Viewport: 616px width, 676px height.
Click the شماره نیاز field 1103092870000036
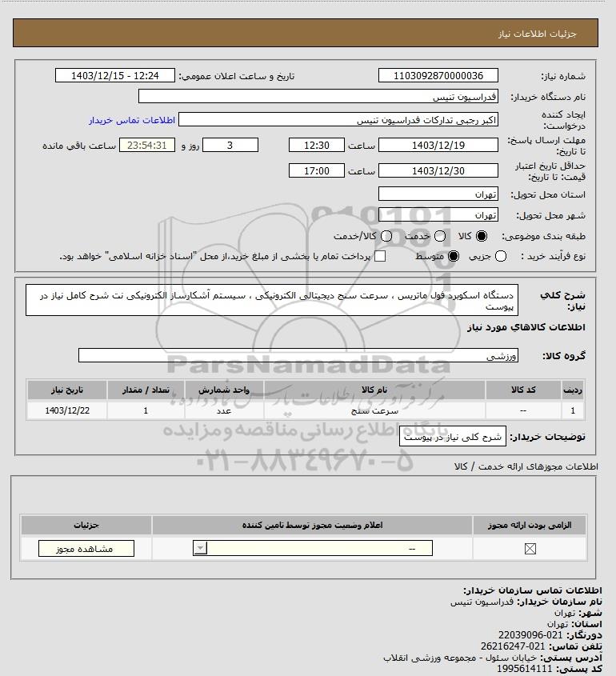pyautogui.click(x=438, y=75)
